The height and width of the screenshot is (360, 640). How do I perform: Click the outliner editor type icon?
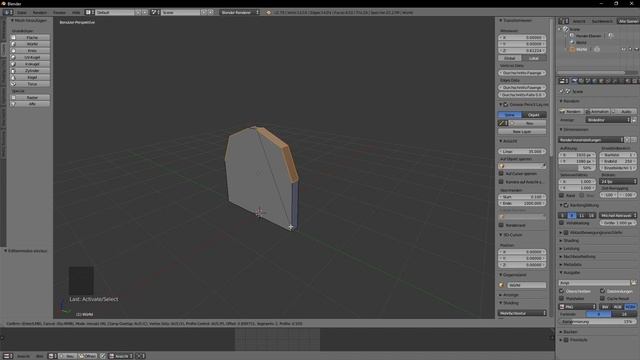point(563,21)
